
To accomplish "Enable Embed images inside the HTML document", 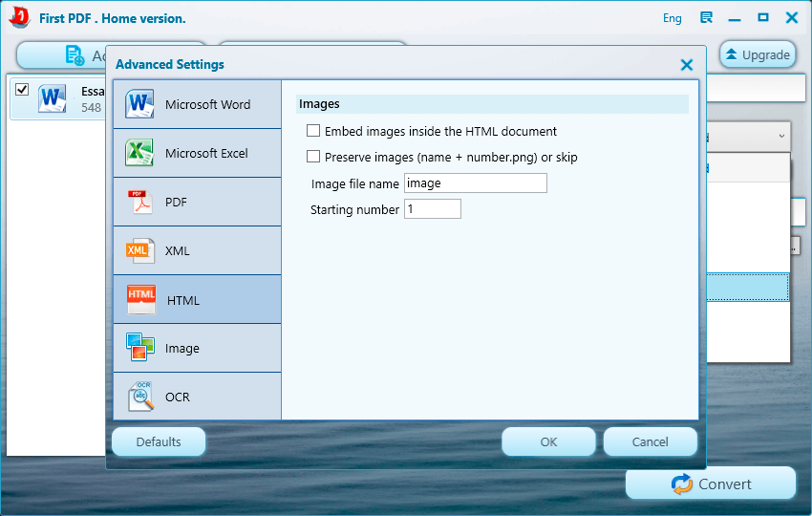I will pos(313,131).
